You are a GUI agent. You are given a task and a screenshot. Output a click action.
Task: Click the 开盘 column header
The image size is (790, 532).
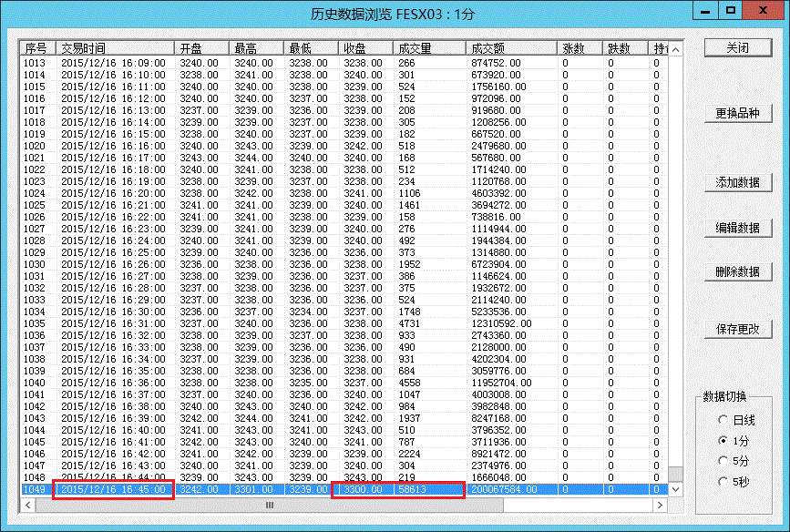coord(202,47)
